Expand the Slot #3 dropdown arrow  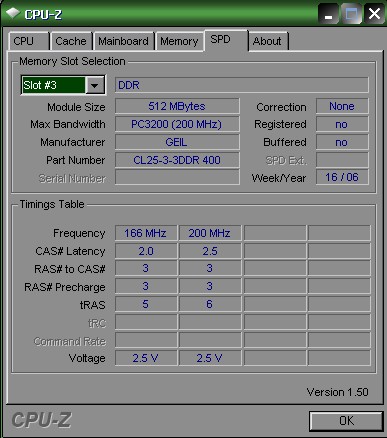(x=95, y=86)
